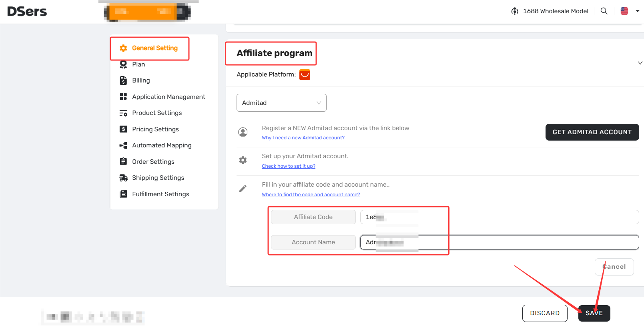The image size is (644, 328).
Task: Open Automated Mapping settings
Action: coord(162,145)
